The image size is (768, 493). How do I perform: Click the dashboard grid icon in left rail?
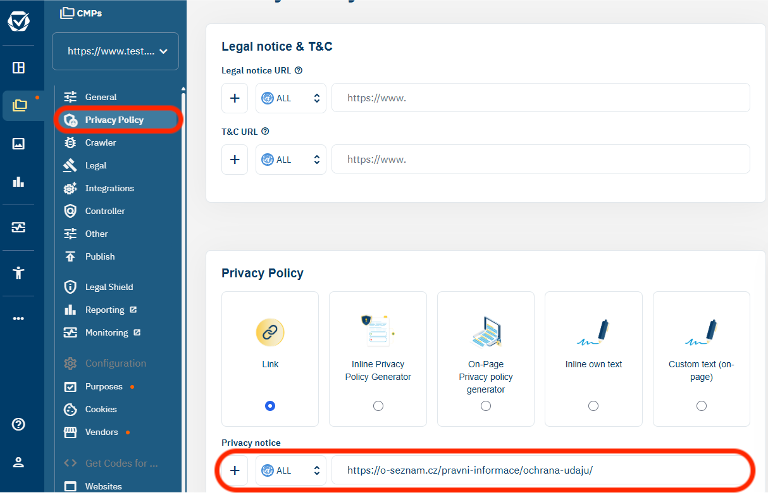18,68
